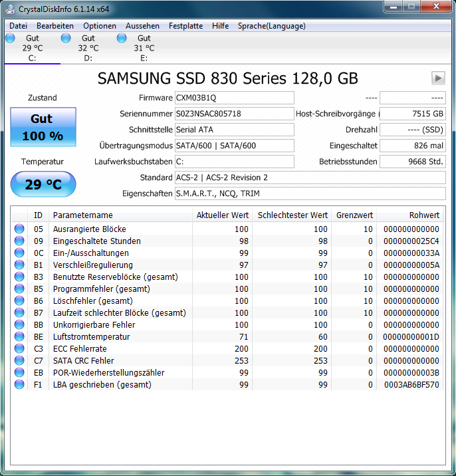This screenshot has width=456, height=476.
Task: Click status orb of Verschleißregulierung row
Action: tap(19, 265)
